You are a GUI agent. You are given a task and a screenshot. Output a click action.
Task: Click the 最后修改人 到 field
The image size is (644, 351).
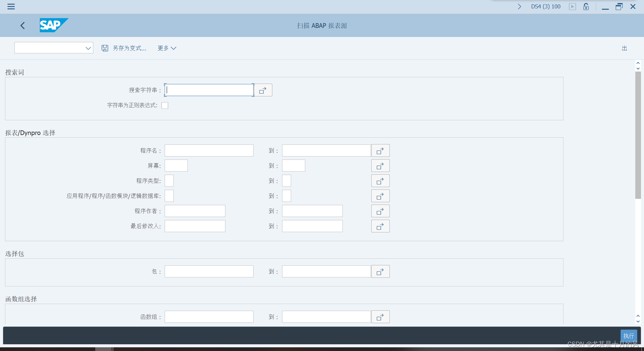click(x=312, y=226)
